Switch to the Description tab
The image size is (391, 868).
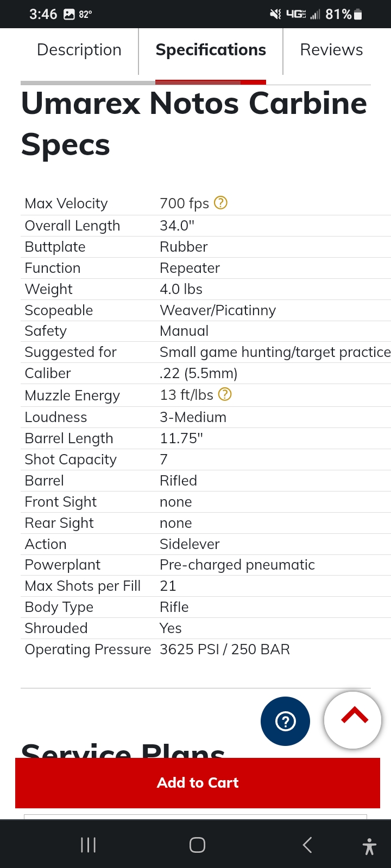point(79,50)
